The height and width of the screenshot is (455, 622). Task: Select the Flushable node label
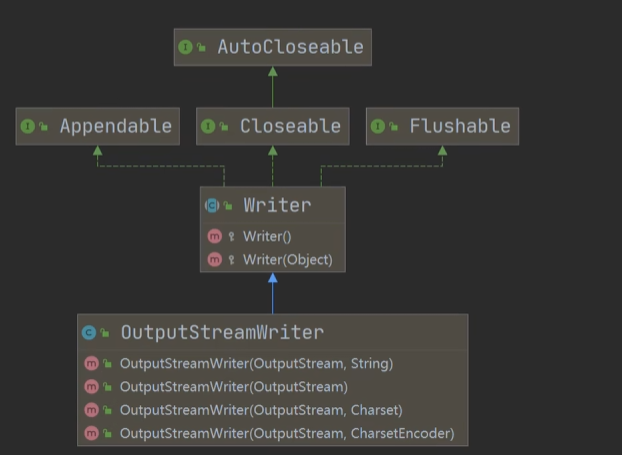[x=460, y=126]
